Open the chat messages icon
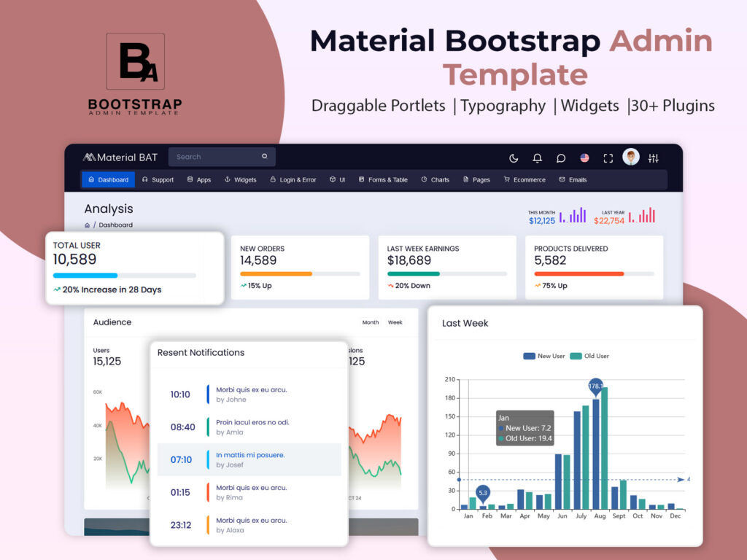The width and height of the screenshot is (747, 560). (561, 157)
